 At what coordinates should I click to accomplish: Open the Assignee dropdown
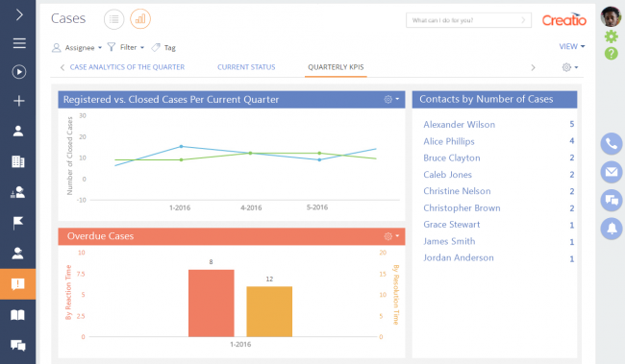[77, 48]
